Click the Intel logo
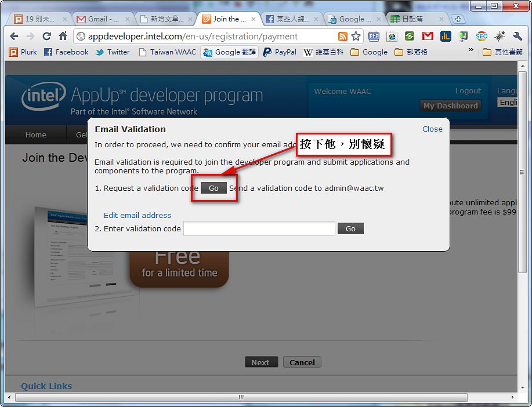 44,96
